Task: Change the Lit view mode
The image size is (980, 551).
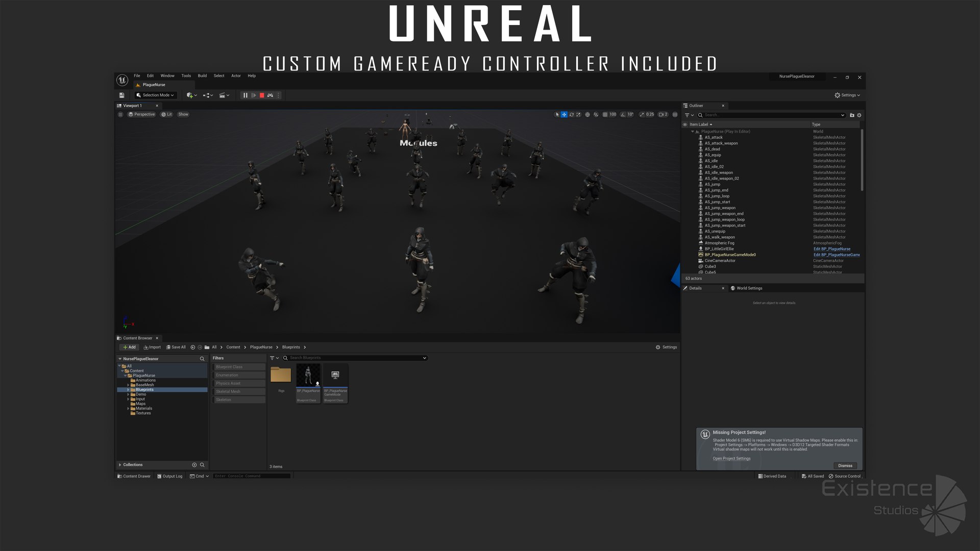Action: pyautogui.click(x=167, y=115)
